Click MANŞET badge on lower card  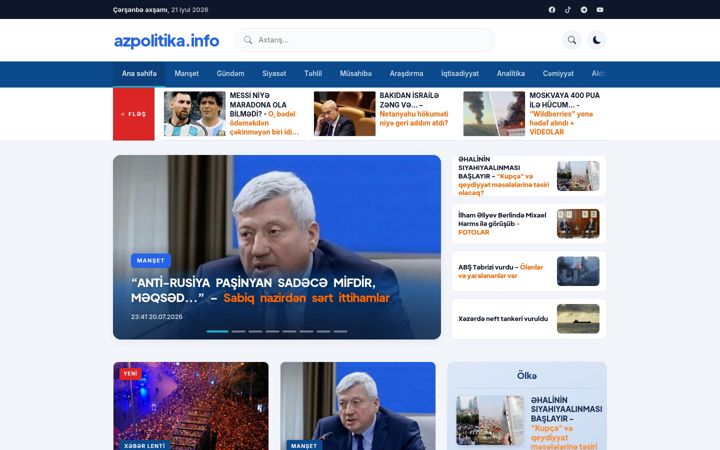tap(304, 445)
